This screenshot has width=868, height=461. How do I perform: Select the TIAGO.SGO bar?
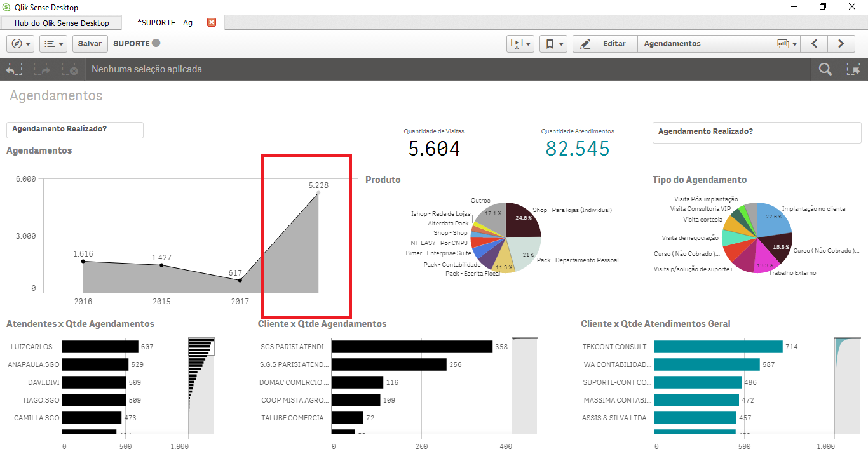pos(93,400)
